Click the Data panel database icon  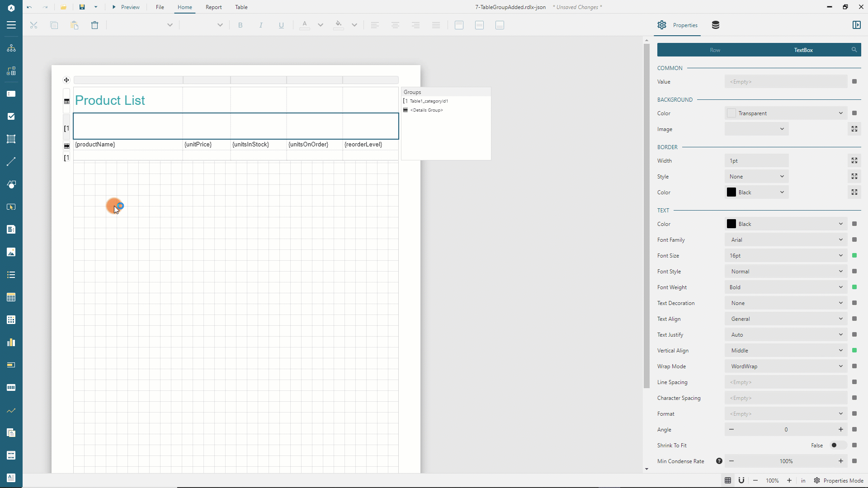coord(715,25)
